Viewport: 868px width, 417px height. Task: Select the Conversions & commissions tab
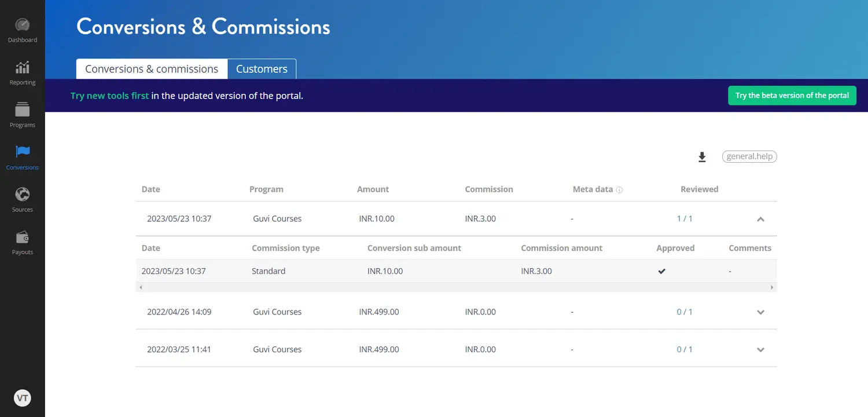click(x=152, y=69)
